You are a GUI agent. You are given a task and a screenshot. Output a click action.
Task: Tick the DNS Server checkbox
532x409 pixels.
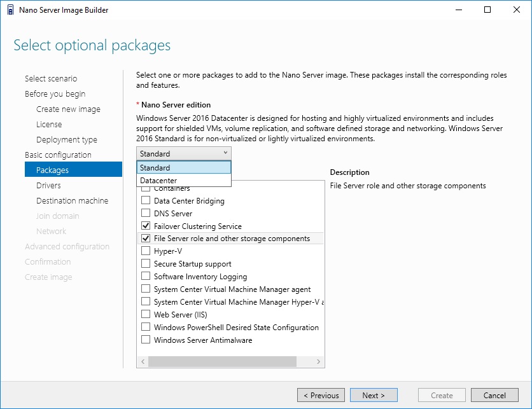pos(146,213)
